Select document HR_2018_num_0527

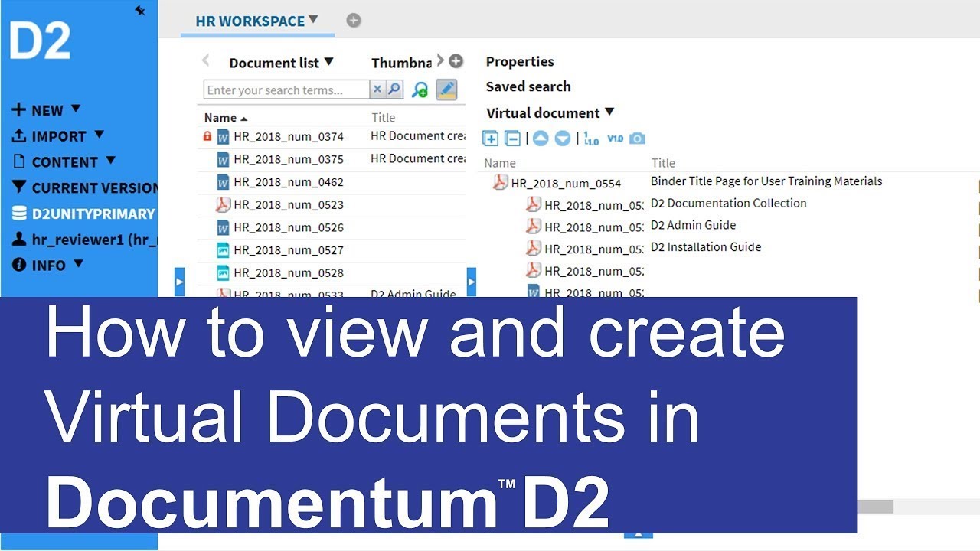(x=289, y=249)
